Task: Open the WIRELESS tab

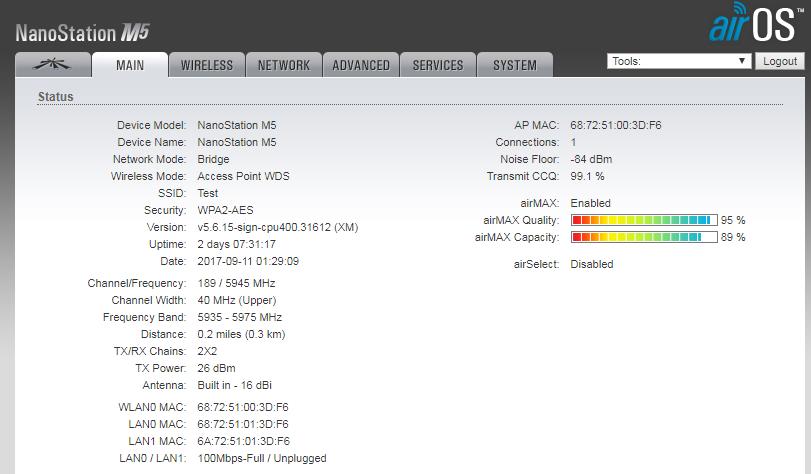Action: [206, 65]
